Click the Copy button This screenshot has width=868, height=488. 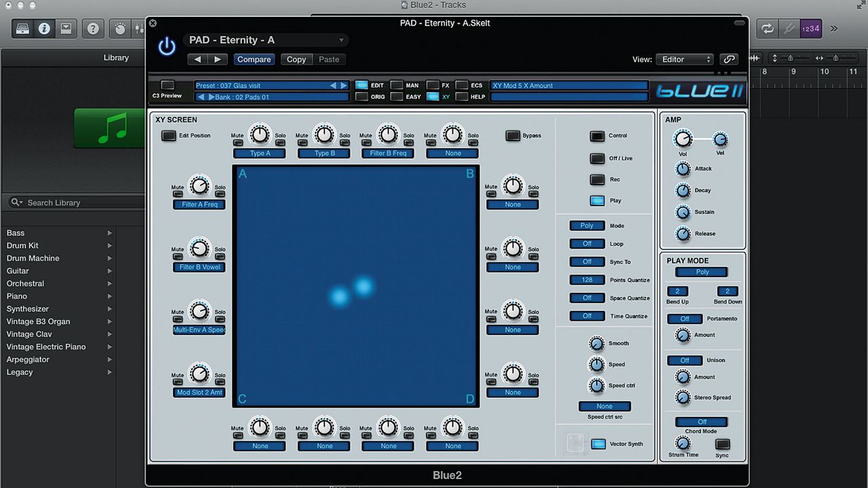(296, 60)
